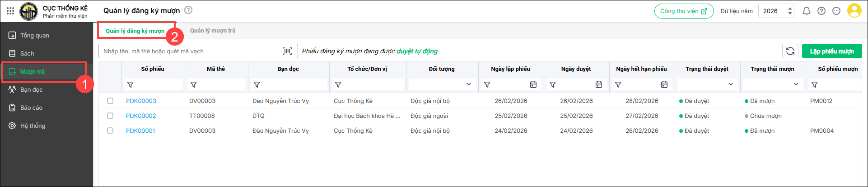
Task: Tick checkbox for row PDK00001
Action: (x=110, y=131)
